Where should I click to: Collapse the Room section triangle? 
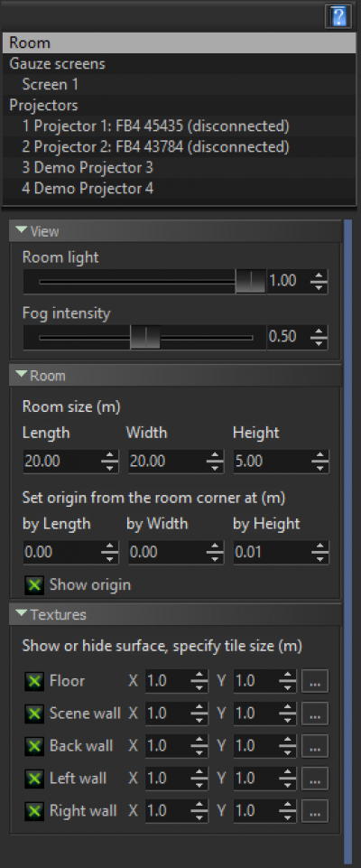[x=22, y=376]
